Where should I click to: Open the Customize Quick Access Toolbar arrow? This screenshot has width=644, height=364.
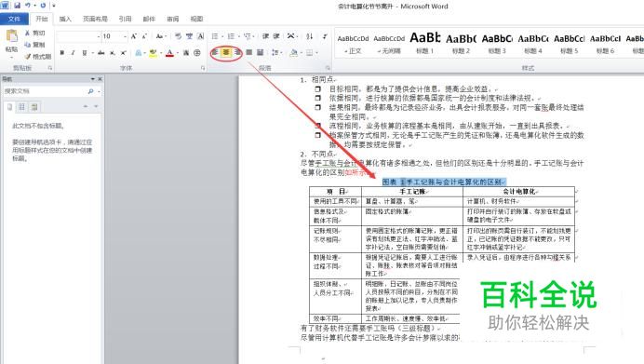point(54,6)
